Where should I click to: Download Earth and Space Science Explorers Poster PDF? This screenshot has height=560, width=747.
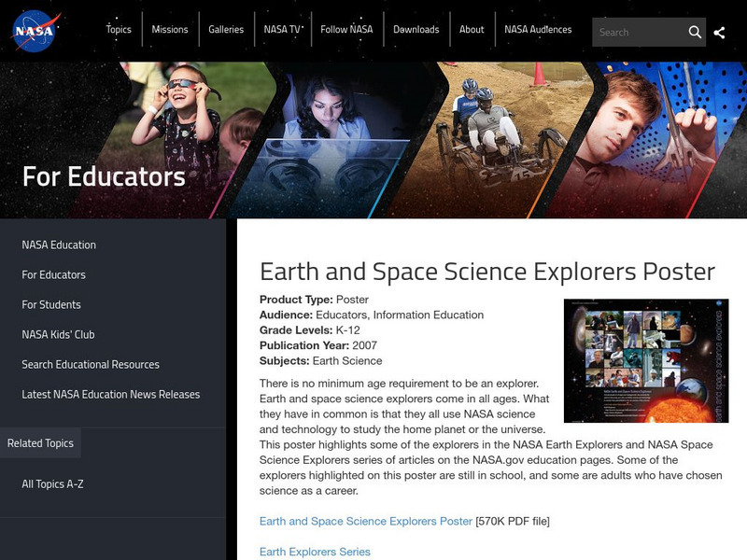[366, 522]
